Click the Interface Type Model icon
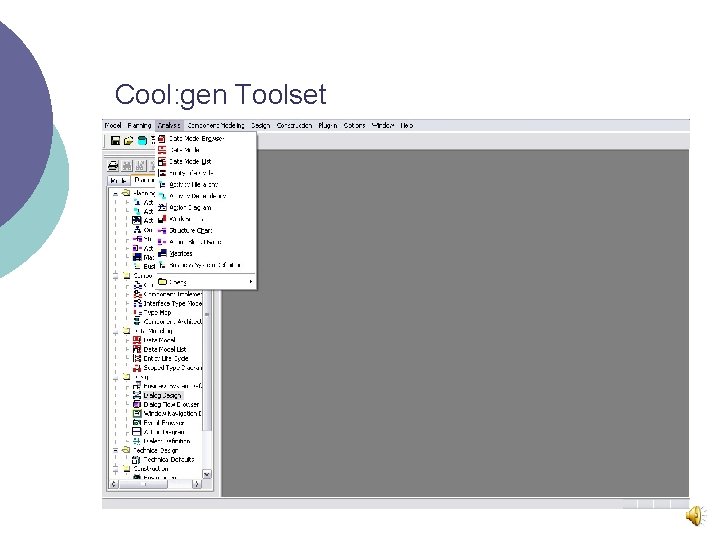 tap(137, 304)
